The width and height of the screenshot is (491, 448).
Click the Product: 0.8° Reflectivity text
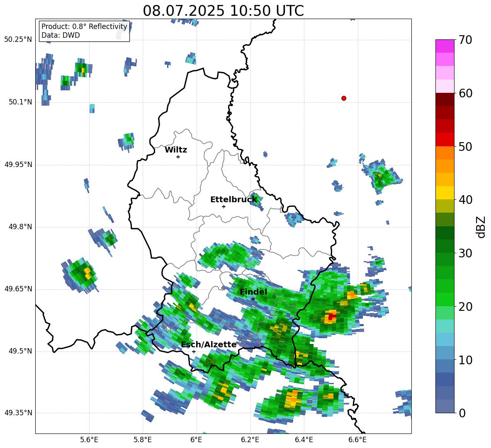(x=84, y=27)
